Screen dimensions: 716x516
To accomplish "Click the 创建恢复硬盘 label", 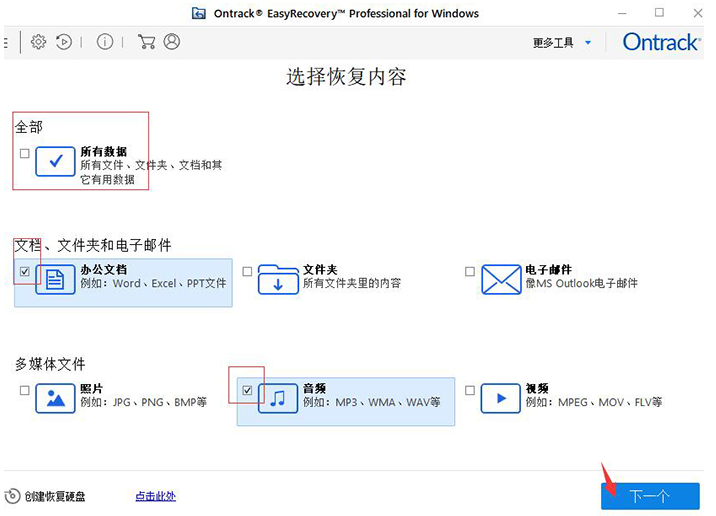I will point(55,496).
